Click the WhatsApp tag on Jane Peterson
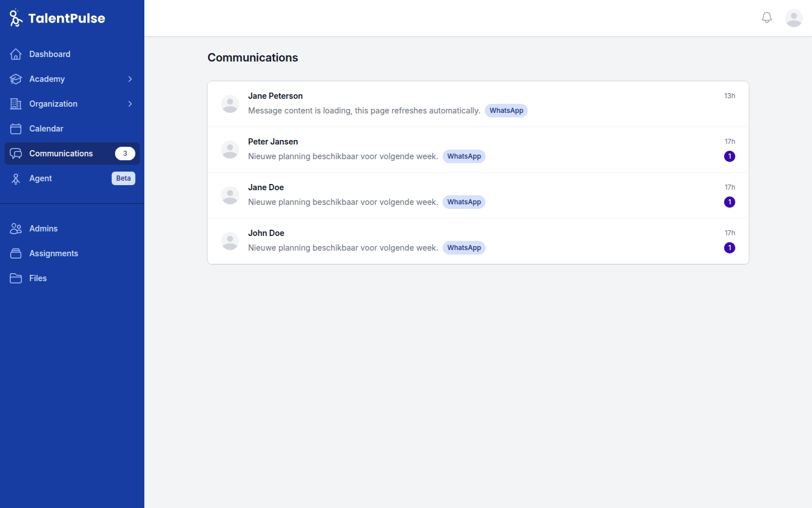This screenshot has height=508, width=812. click(506, 111)
